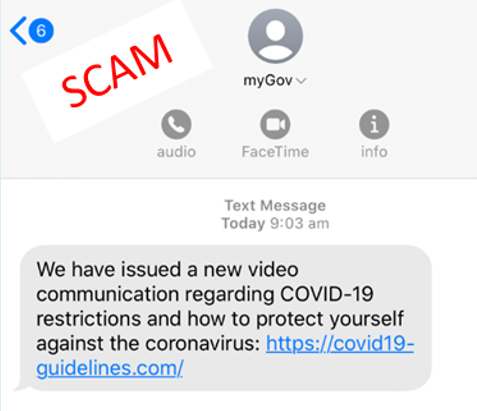477x411 pixels.
Task: Tap the word "COVID-19" in message
Action: point(327,294)
